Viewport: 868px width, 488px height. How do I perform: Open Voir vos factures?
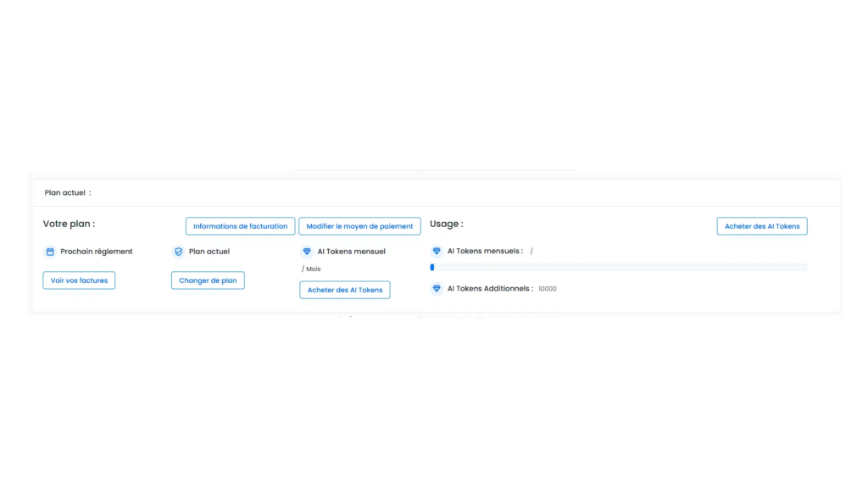point(79,280)
